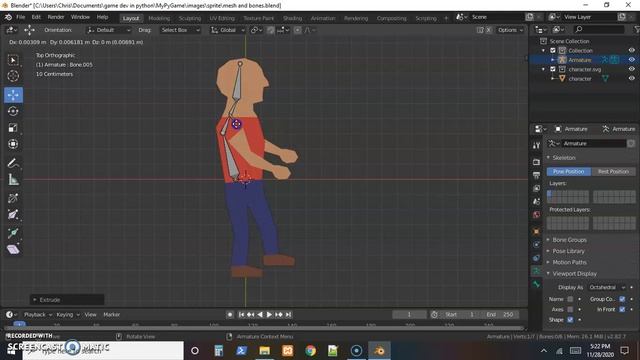Hide the character mesh in outliner
Viewport: 640px width, 360px height.
click(631, 79)
